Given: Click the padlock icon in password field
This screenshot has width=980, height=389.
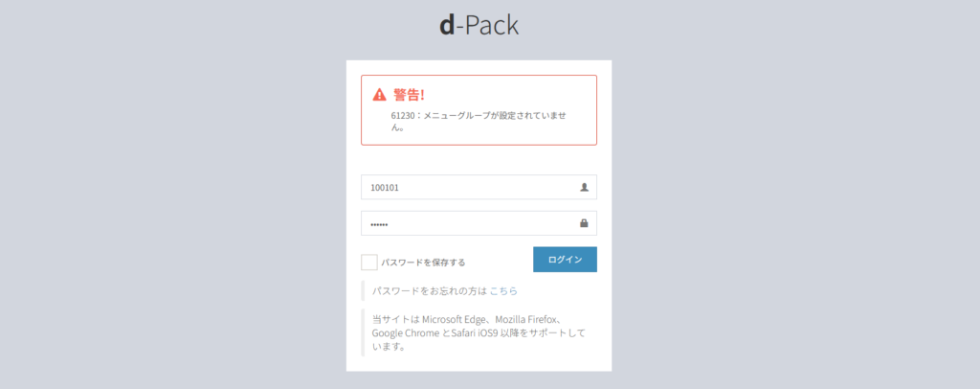Looking at the screenshot, I should [x=584, y=223].
